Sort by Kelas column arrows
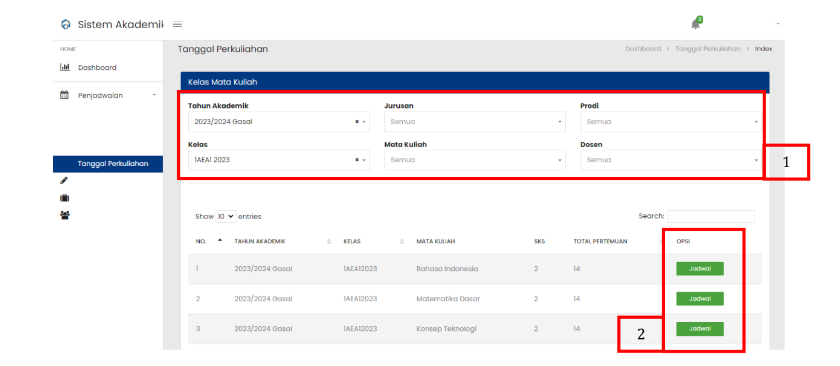The width and height of the screenshot is (840, 366). pyautogui.click(x=402, y=242)
